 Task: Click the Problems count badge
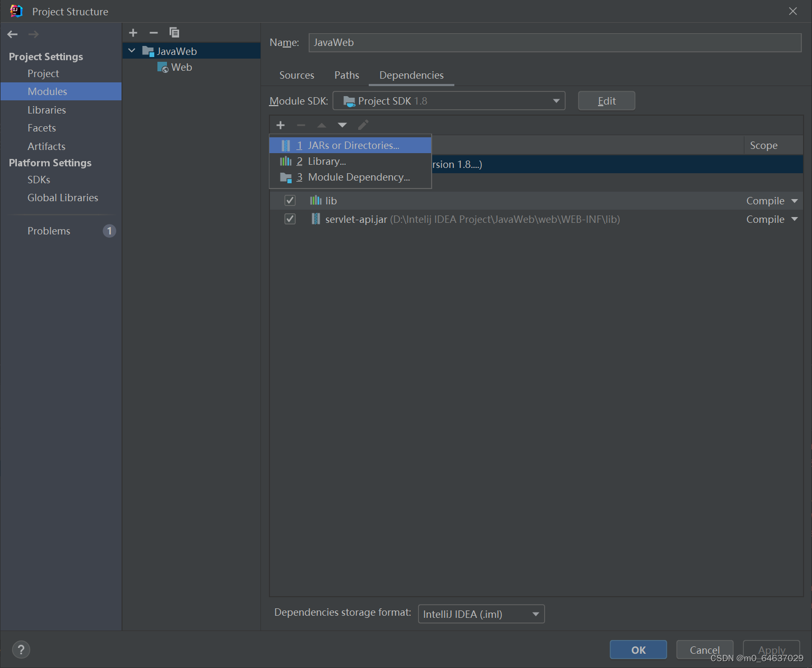coord(109,231)
